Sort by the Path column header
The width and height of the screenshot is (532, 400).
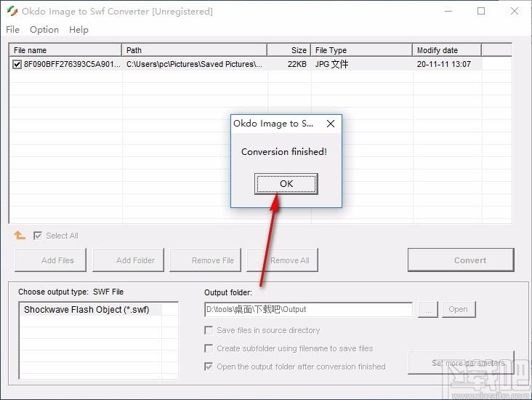(x=194, y=50)
